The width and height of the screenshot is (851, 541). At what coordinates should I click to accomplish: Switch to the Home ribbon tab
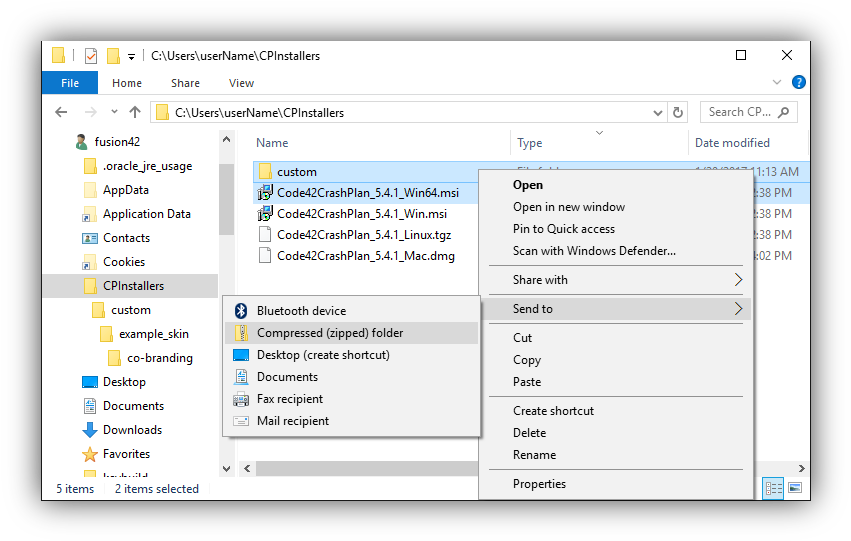coord(127,83)
